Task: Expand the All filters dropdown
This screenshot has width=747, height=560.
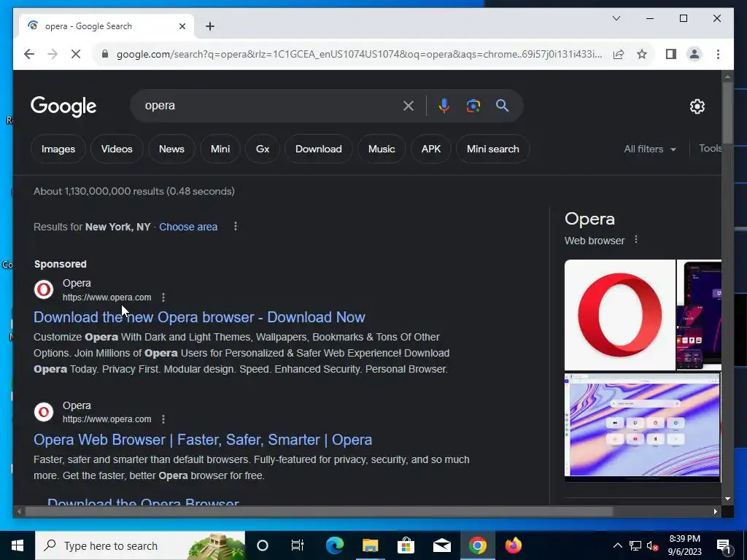Action: [x=650, y=149]
